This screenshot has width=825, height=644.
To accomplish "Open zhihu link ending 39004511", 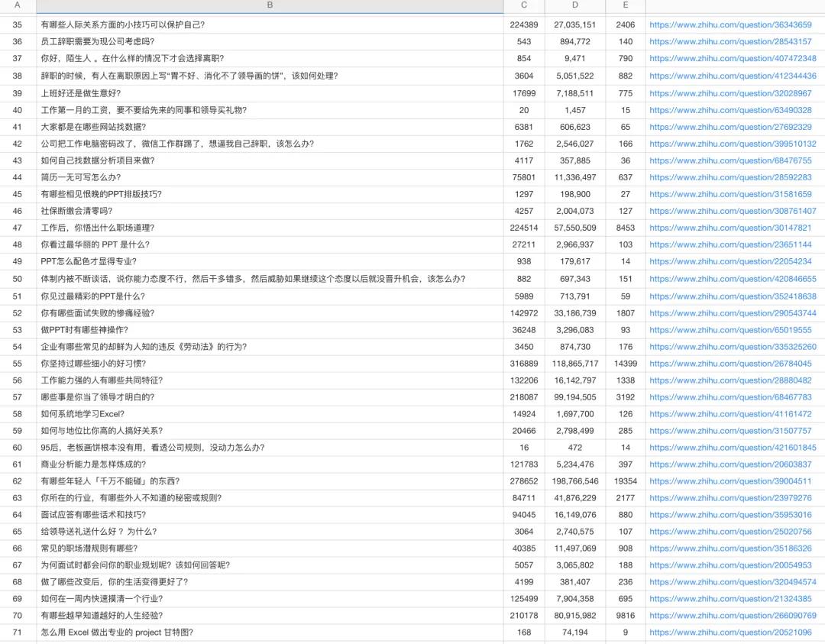I will (x=730, y=481).
